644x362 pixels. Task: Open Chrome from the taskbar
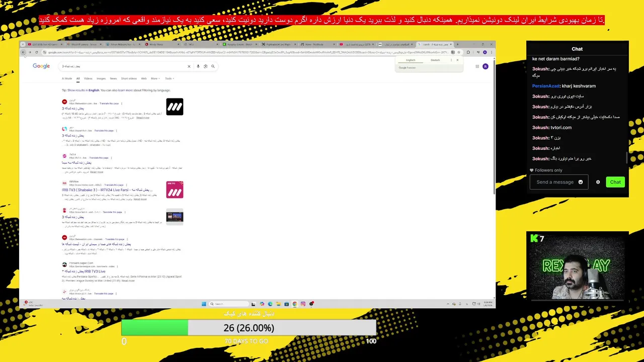click(295, 304)
